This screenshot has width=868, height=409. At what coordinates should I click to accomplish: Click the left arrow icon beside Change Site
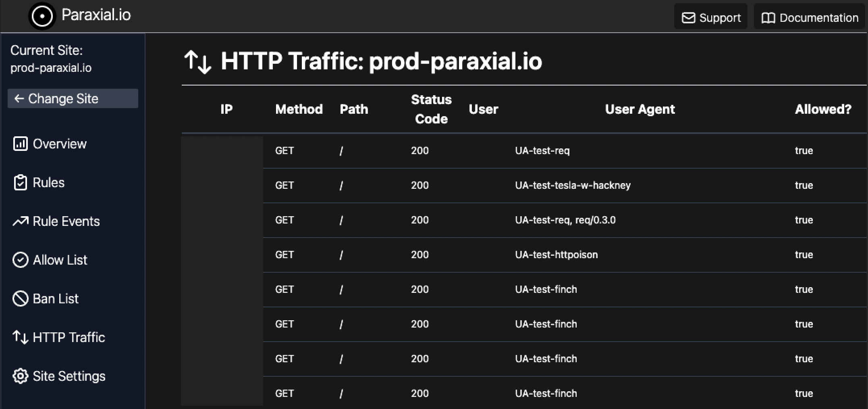19,98
